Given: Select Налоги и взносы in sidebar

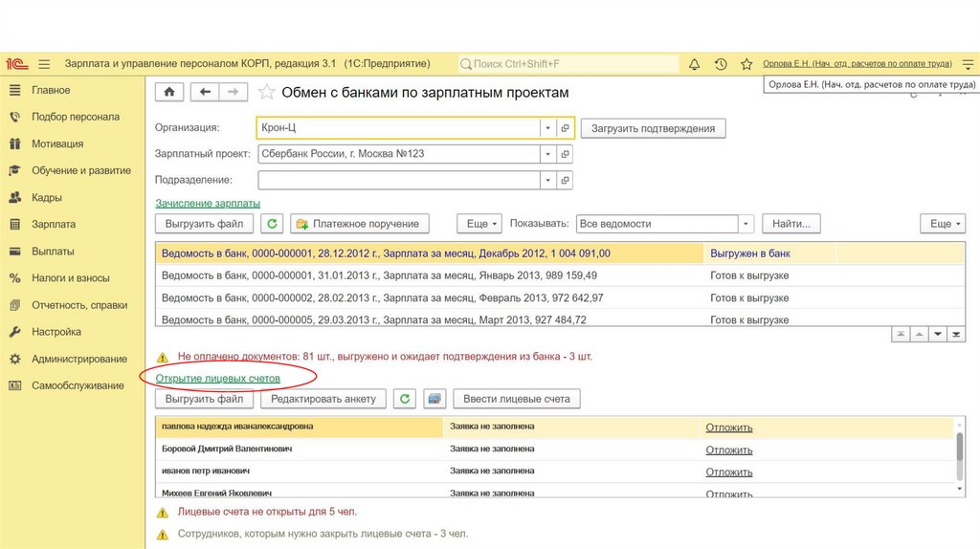Looking at the screenshot, I should [x=70, y=278].
